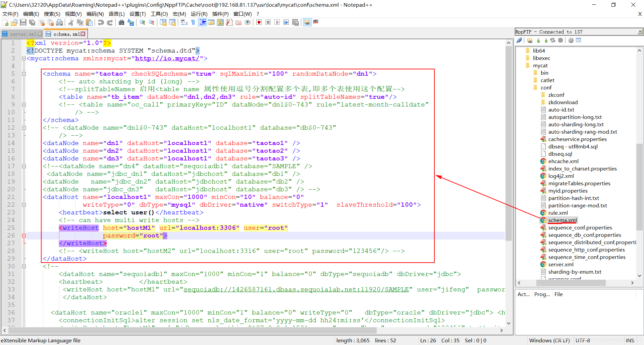Click the Close All toolbar icon

[51, 22]
